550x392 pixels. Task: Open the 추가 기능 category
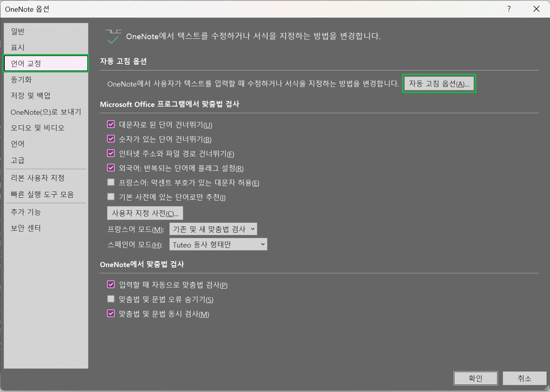coord(46,212)
